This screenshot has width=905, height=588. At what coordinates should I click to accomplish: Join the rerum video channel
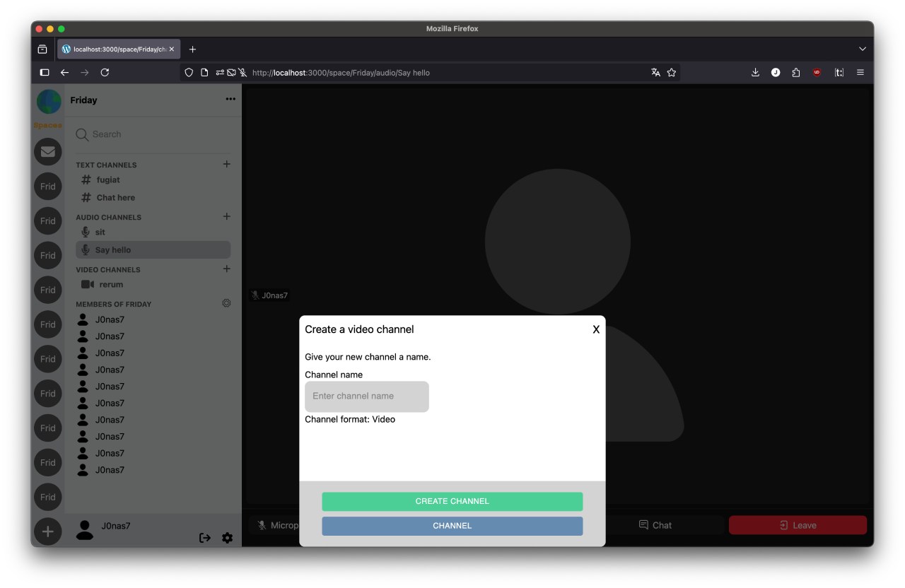(x=111, y=285)
